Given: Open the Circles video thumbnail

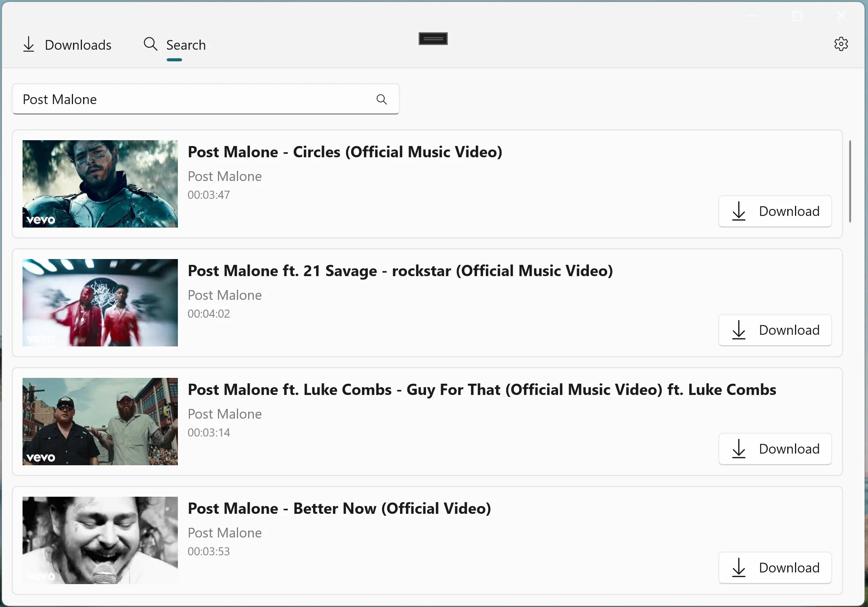Looking at the screenshot, I should tap(100, 184).
